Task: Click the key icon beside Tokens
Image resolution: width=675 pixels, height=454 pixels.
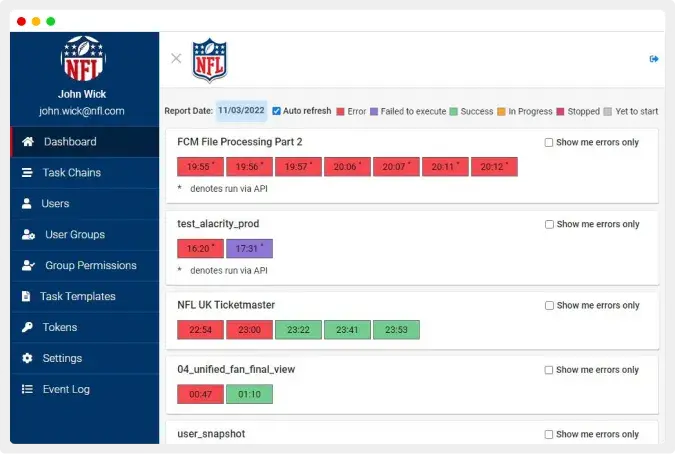Action: coord(27,327)
